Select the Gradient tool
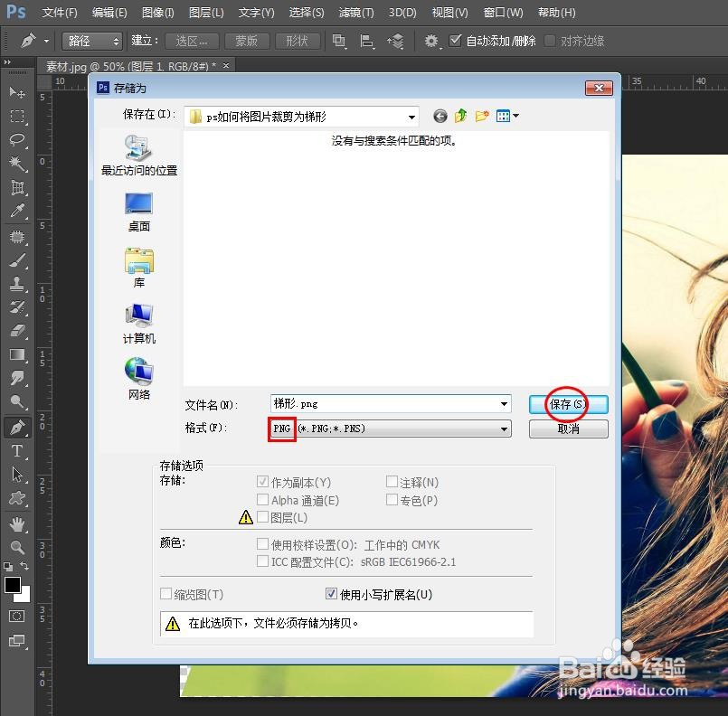 click(17, 354)
